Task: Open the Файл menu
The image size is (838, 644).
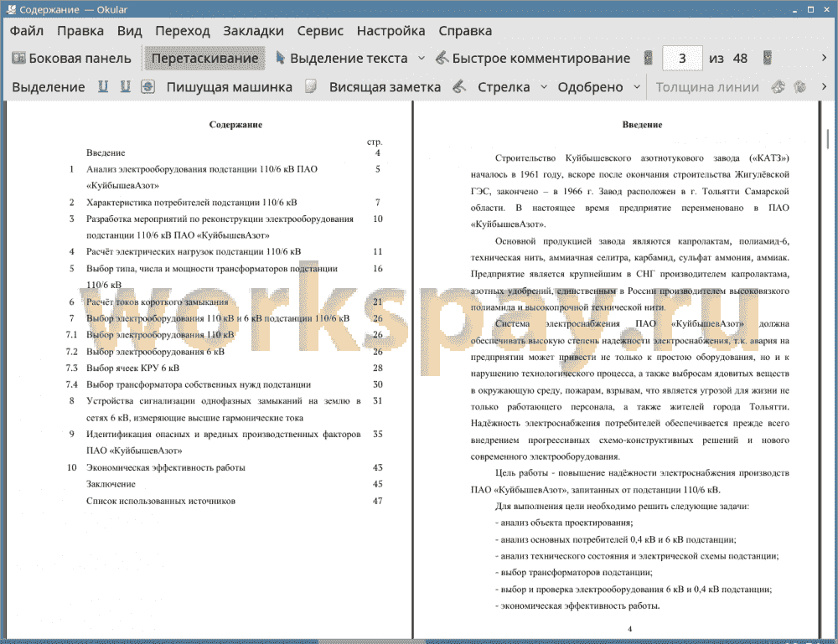Action: [27, 31]
